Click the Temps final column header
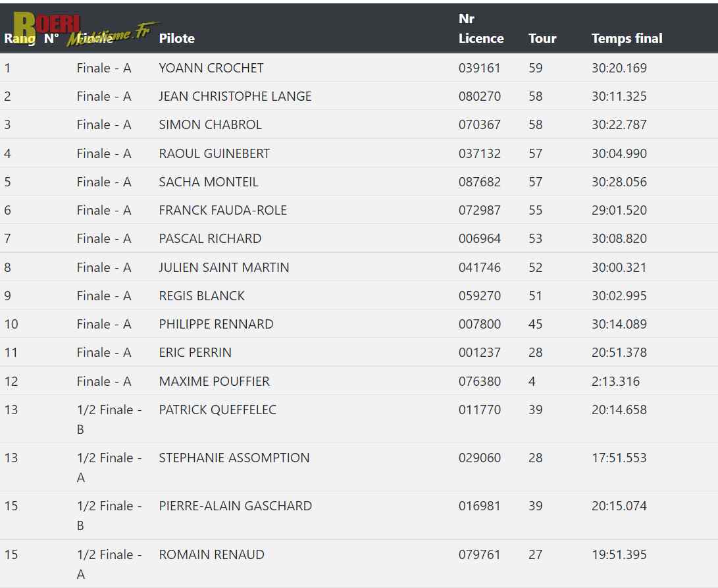 tap(627, 38)
